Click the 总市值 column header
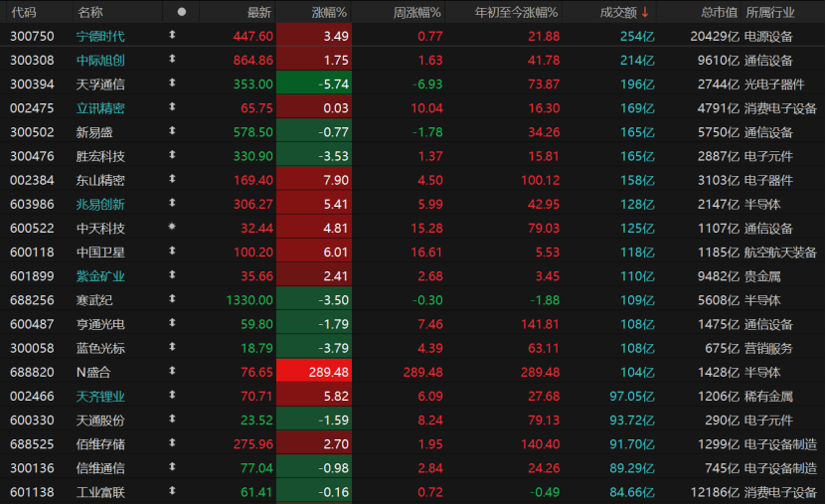Image resolution: width=826 pixels, height=504 pixels. [x=719, y=12]
